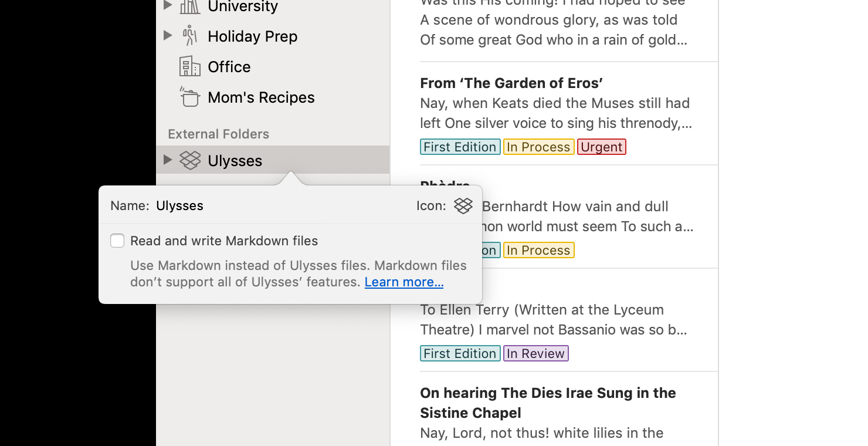Click the Mom's Recipes cooking pot icon
868x446 pixels.
point(190,97)
